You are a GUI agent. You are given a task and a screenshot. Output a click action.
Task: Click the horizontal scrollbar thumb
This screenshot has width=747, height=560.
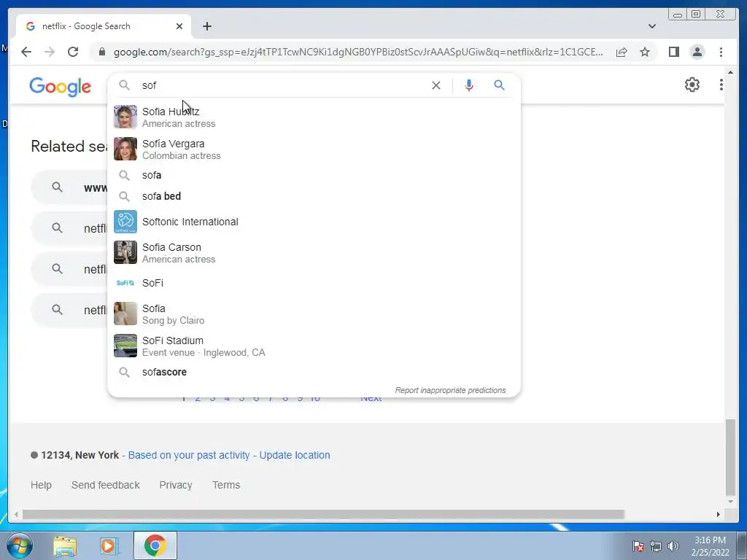coord(323,514)
